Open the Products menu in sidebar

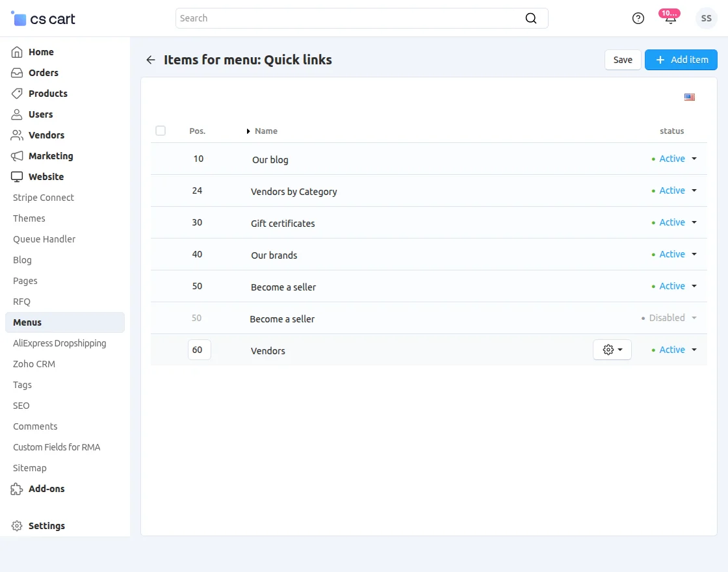coord(47,94)
